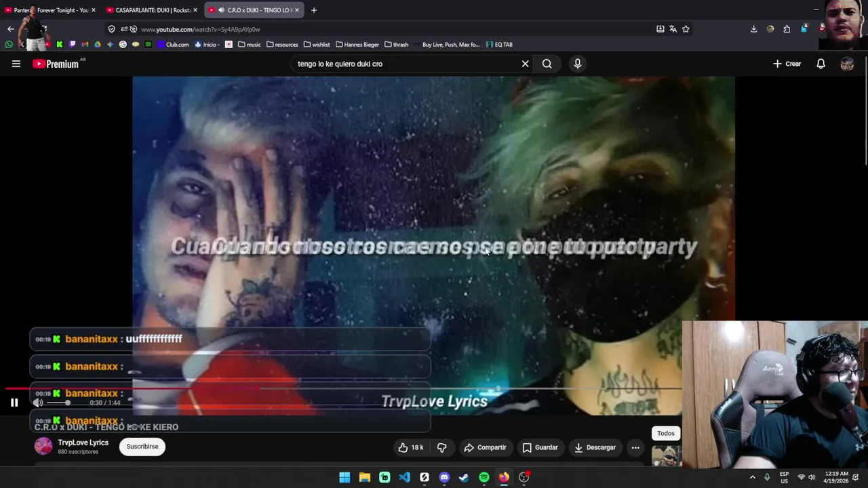Expand the resources bookmarks folder
868x488 pixels.
282,45
